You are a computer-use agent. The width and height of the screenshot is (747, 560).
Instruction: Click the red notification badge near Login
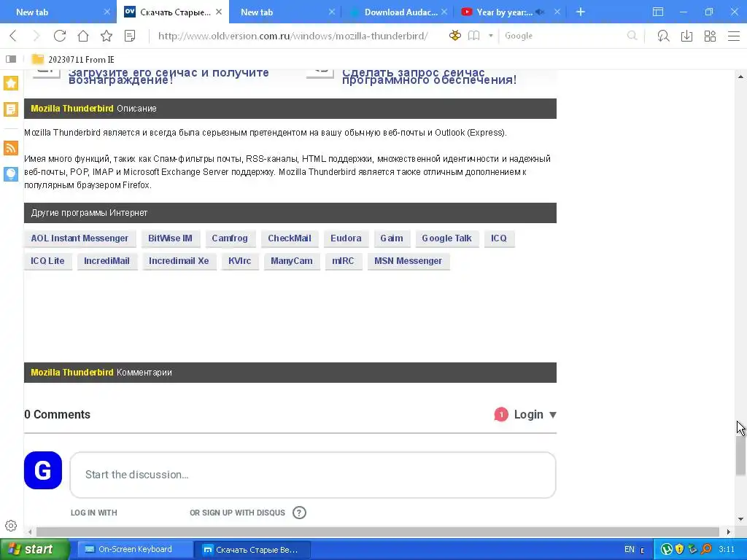[x=501, y=415]
